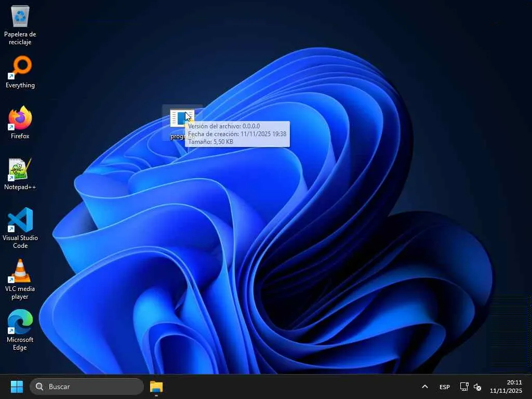Click the Everything label text
This screenshot has width=532, height=399.
[x=20, y=85]
